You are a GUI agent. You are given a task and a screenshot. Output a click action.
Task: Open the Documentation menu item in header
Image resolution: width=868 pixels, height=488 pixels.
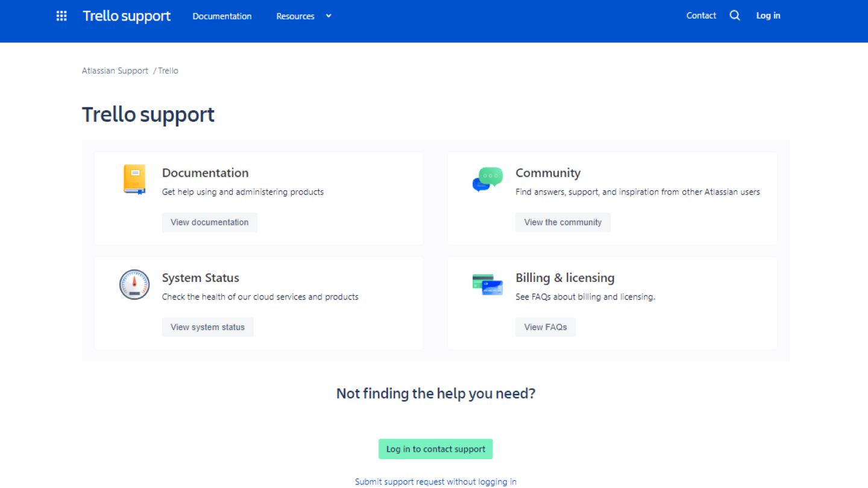coord(222,16)
